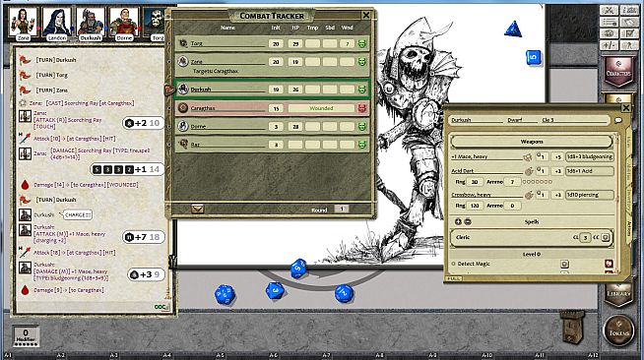
Task: Click Dorne's HP value in Combat Tracker
Action: (x=295, y=127)
